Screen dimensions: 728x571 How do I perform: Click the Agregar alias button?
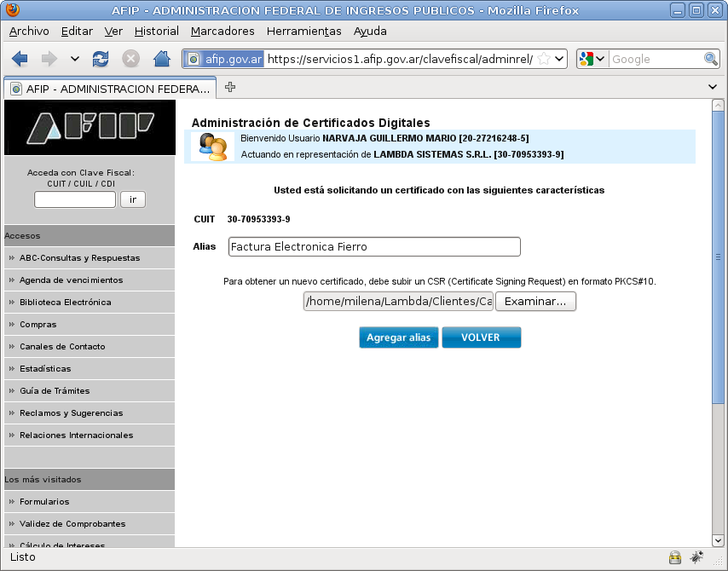[398, 337]
